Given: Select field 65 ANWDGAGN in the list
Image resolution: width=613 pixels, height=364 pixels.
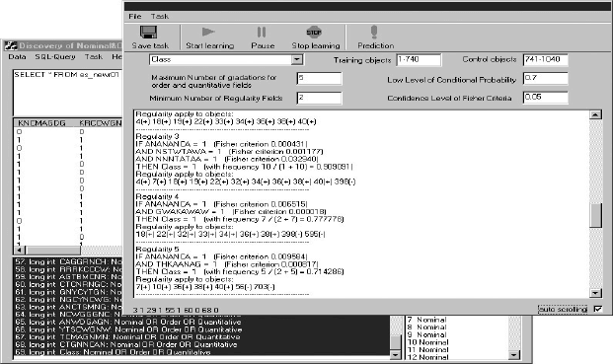Looking at the screenshot, I should (x=128, y=322).
